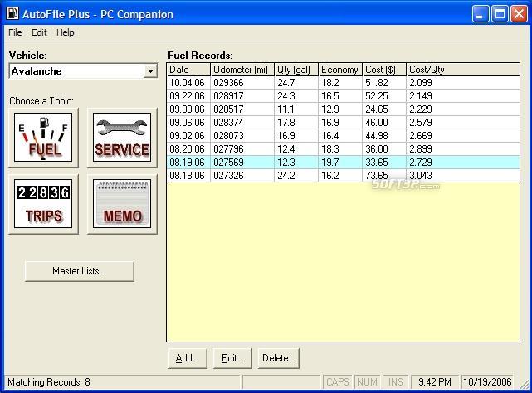This screenshot has width=532, height=393.
Task: Click odometer value 028073
Action: click(x=228, y=136)
